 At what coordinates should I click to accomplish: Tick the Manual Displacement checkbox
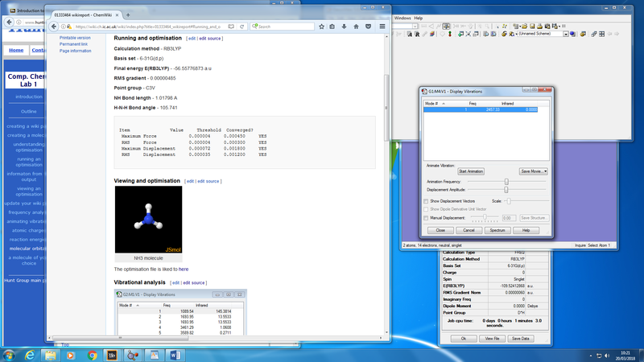(x=426, y=218)
